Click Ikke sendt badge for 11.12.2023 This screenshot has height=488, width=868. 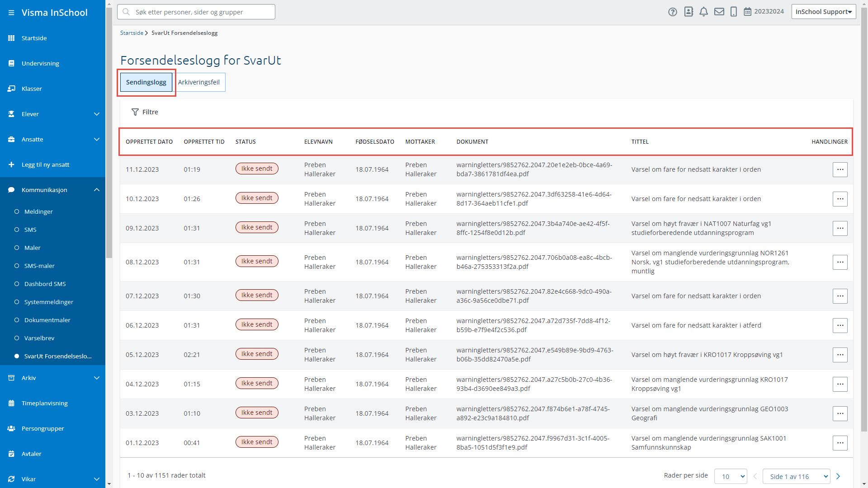click(257, 169)
